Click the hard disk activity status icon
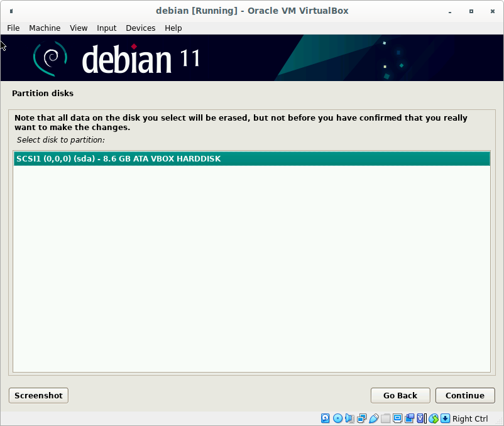Image resolution: width=504 pixels, height=426 pixels. click(x=326, y=418)
